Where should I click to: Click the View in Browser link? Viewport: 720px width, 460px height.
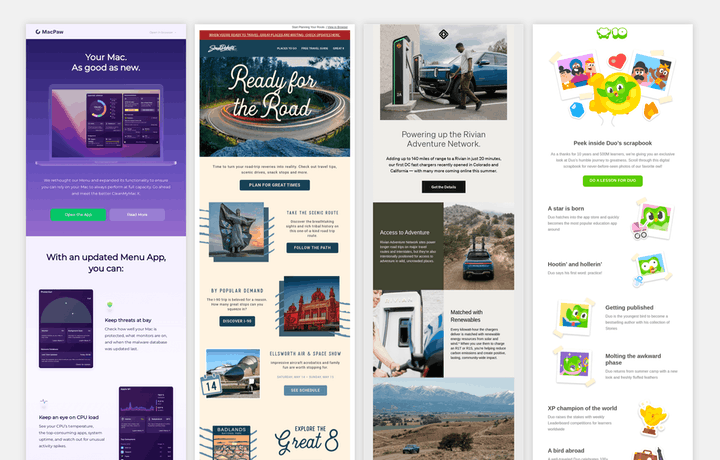337,28
